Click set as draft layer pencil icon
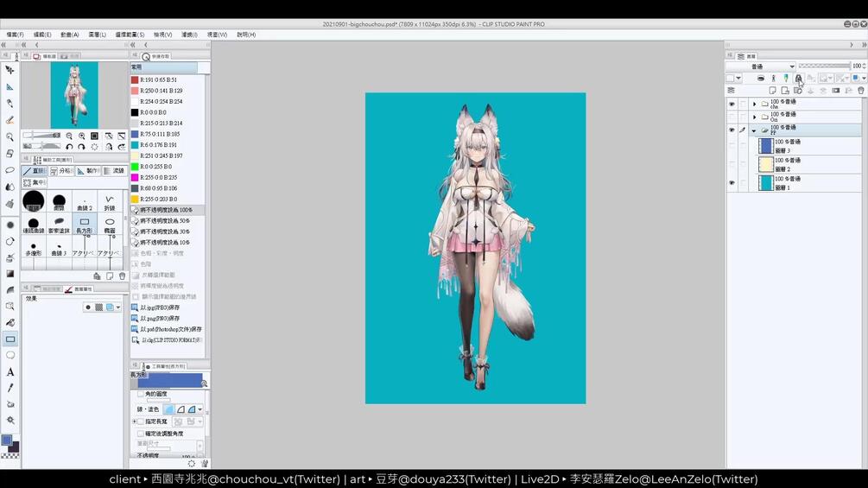This screenshot has height=488, width=868. coord(786,79)
